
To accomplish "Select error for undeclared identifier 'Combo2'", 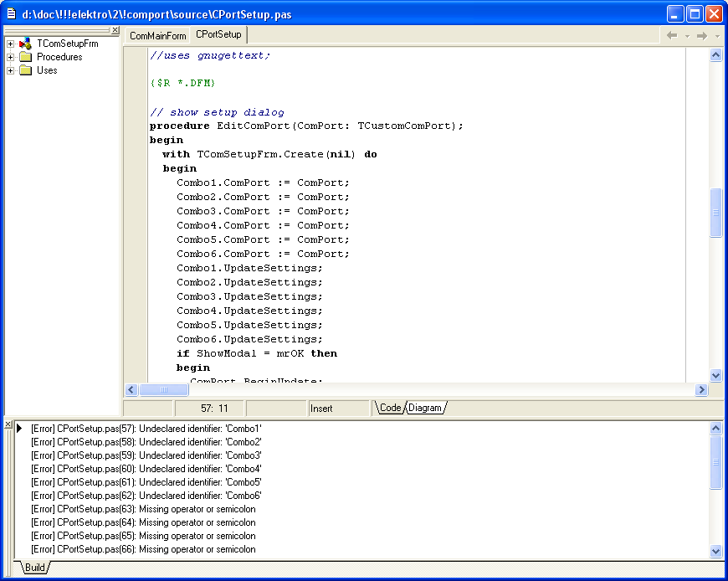I will click(146, 442).
